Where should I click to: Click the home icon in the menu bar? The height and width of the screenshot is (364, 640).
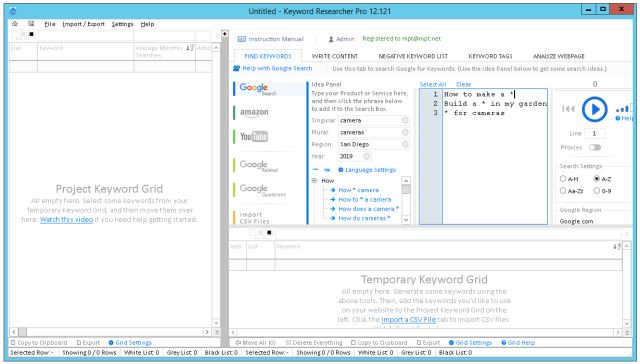[15, 24]
